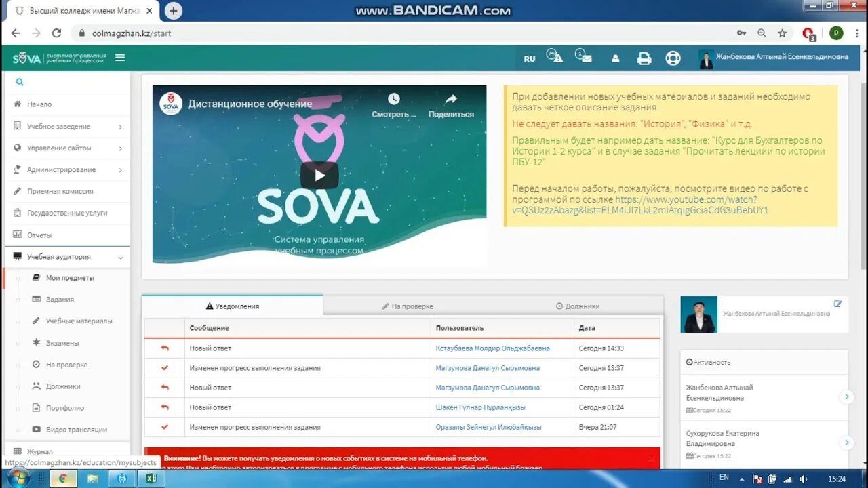Open Портфолио item
The height and width of the screenshot is (488, 868).
65,408
